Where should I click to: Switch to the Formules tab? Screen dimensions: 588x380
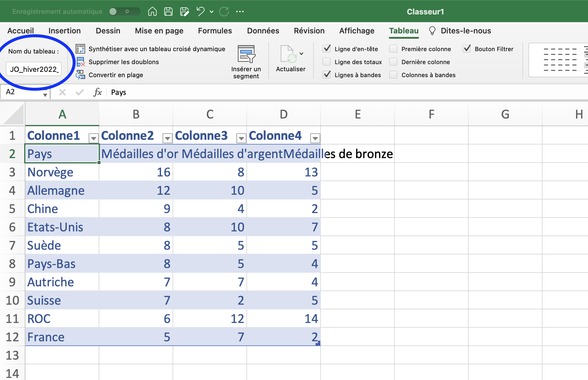click(215, 31)
